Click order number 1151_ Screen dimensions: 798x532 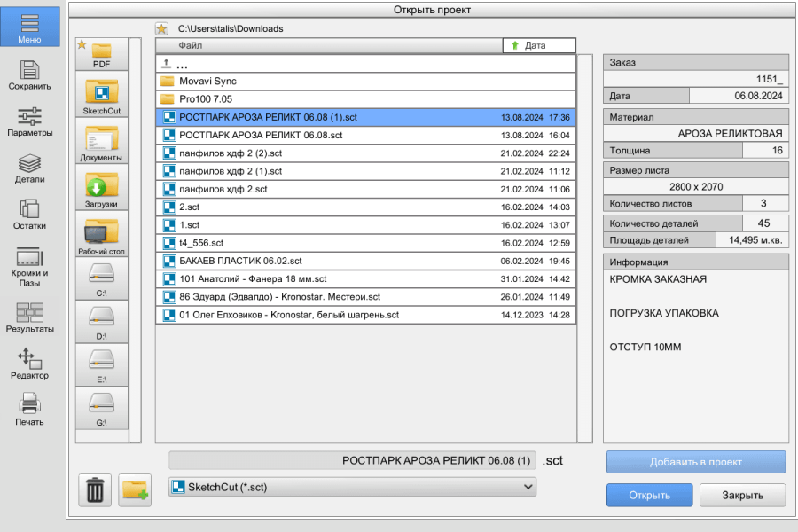(696, 79)
